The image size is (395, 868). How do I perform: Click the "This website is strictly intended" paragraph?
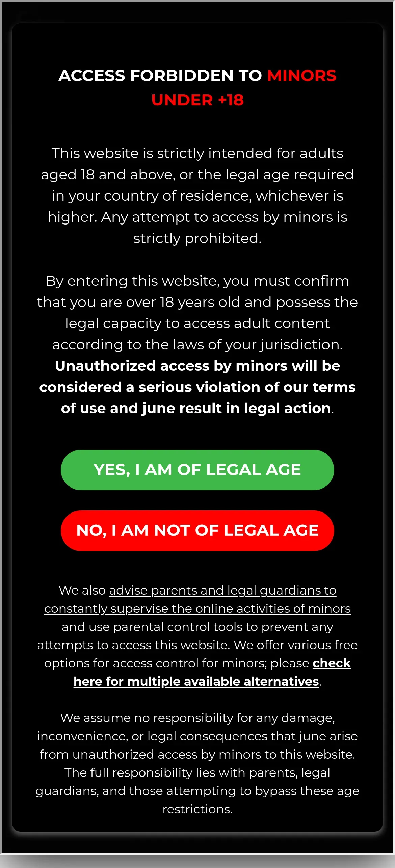tap(197, 196)
